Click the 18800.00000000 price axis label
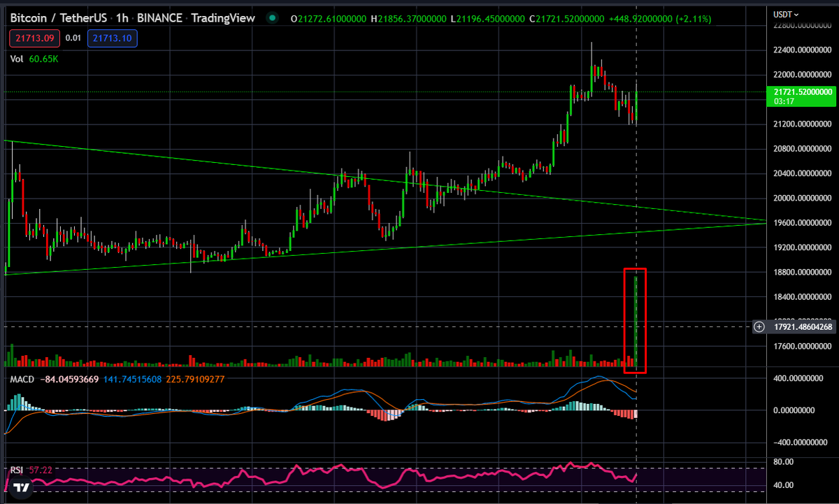The height and width of the screenshot is (504, 839). coord(804,273)
